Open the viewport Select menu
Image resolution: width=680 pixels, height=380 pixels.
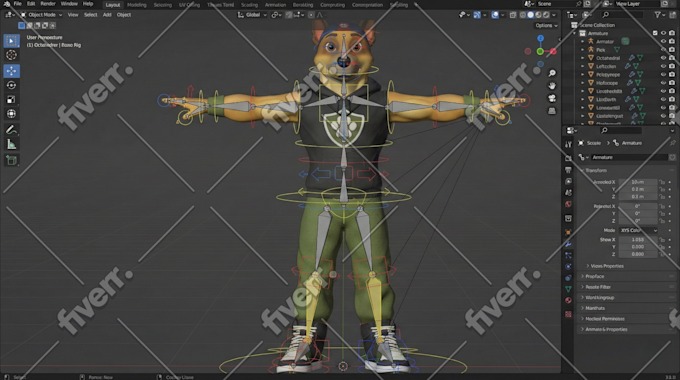[91, 15]
